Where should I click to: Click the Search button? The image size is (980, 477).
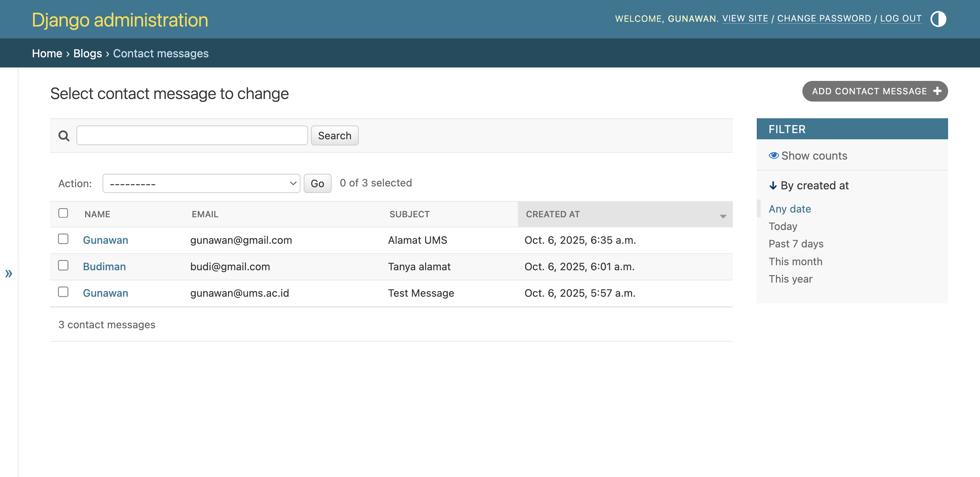[x=335, y=136]
